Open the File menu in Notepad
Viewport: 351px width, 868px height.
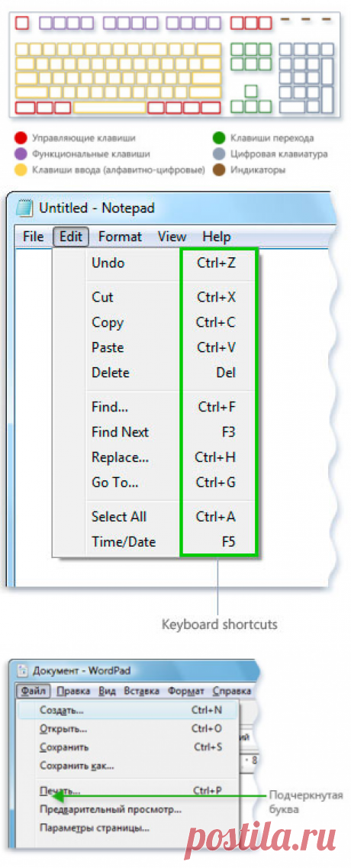coord(34,237)
